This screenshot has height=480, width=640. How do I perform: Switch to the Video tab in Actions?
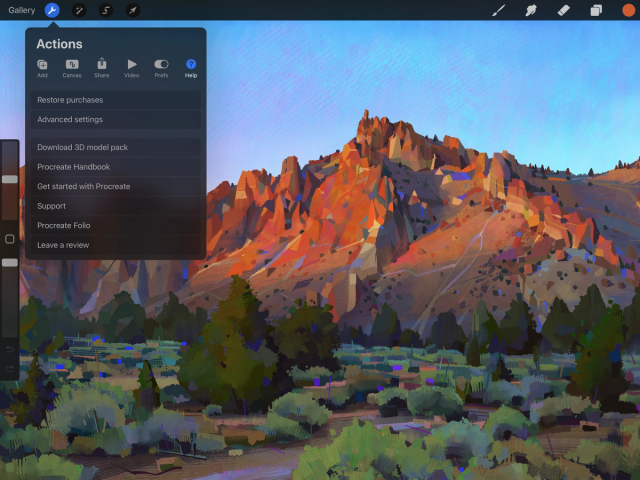(x=131, y=68)
